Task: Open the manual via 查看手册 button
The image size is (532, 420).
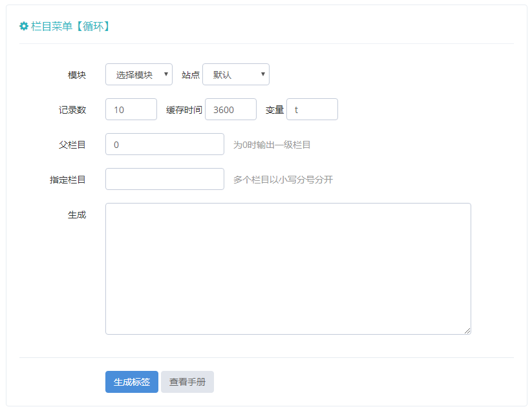Action: pos(187,382)
